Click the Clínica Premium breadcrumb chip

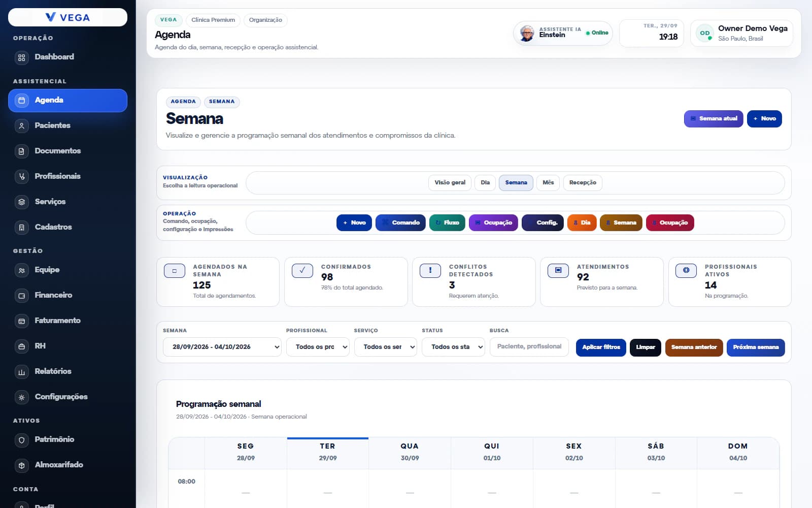(213, 20)
